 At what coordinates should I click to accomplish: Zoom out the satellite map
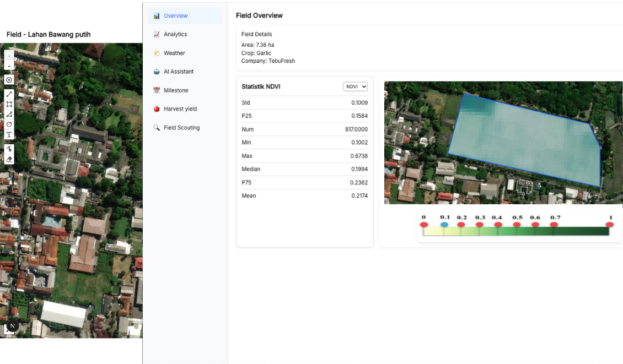click(x=9, y=66)
